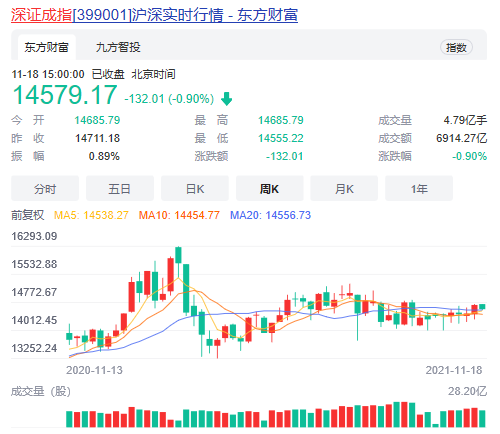Click the last candlestick on the chart
Viewport: 500px width, 434px height.
[x=482, y=307]
